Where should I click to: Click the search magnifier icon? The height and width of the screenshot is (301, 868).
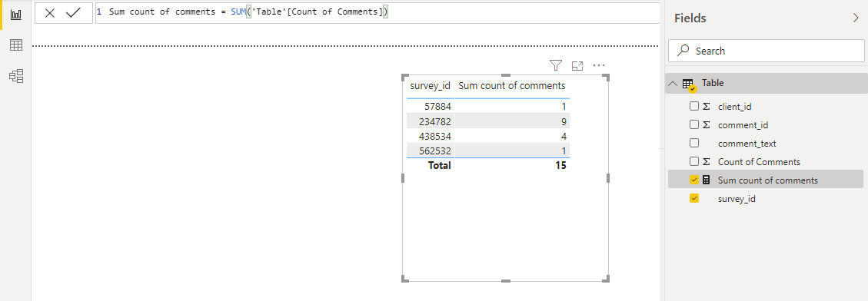(x=683, y=51)
